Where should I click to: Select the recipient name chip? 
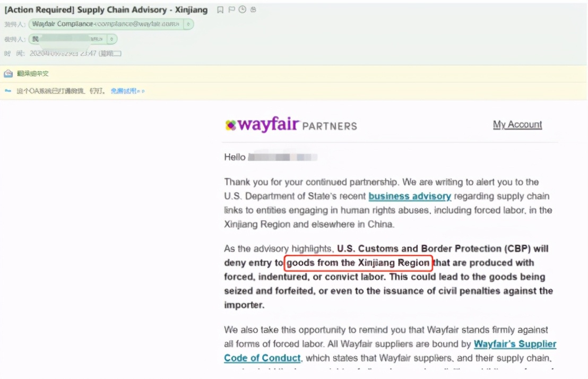(67, 39)
